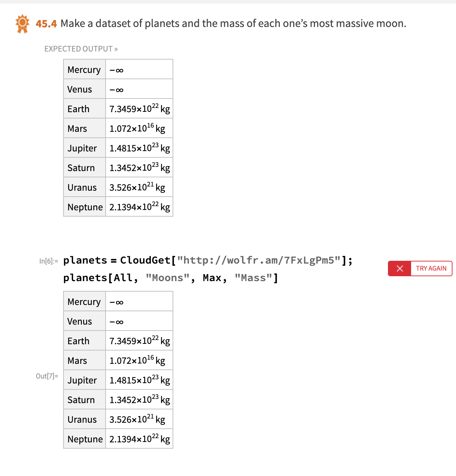This screenshot has height=476, width=456.
Task: Click the red X result icon
Action: point(400,268)
